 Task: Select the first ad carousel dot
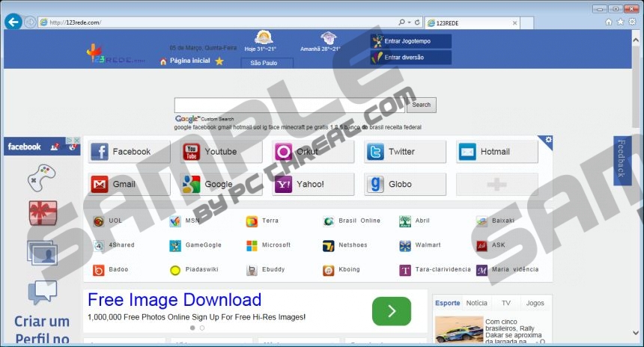point(192,328)
